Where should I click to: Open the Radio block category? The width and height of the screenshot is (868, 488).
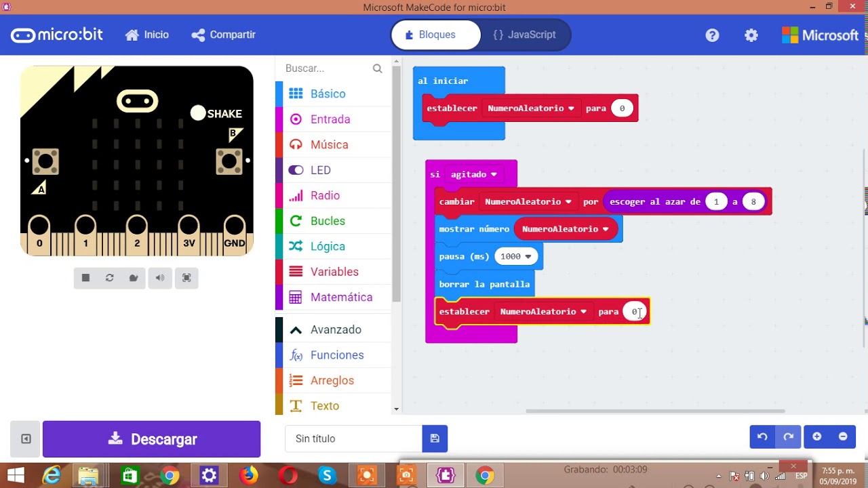[333, 195]
